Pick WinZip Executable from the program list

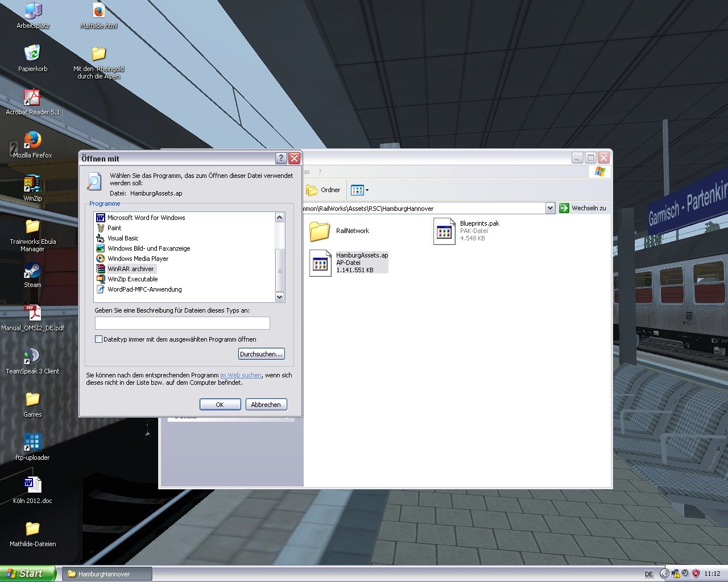(x=127, y=279)
